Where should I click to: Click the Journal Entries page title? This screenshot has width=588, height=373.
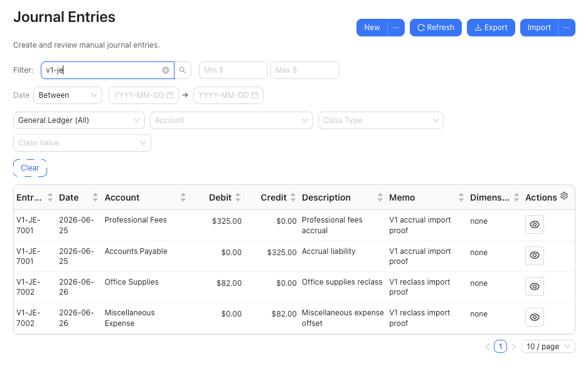click(x=64, y=17)
